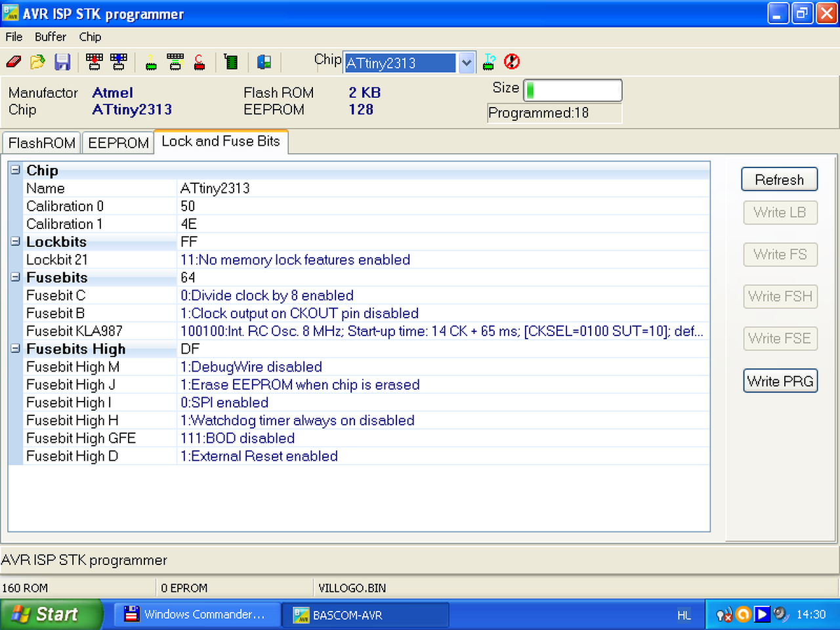Select the 'Fusebit High H' row label
This screenshot has width=840, height=630.
72,421
